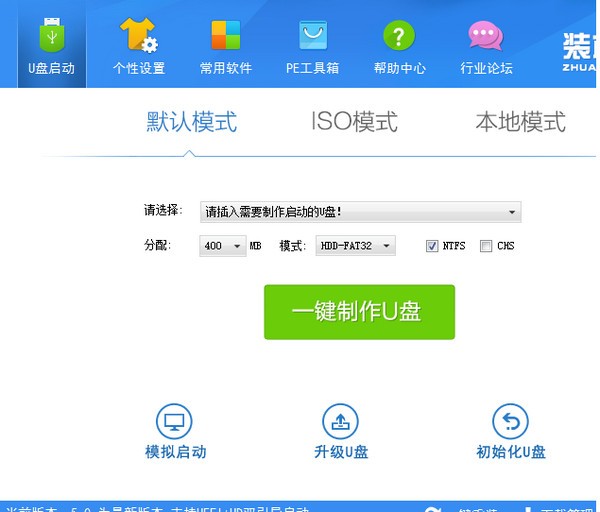Click the 模拟启动 monitor icon
Screen dimensions: 600x512
coord(174,421)
